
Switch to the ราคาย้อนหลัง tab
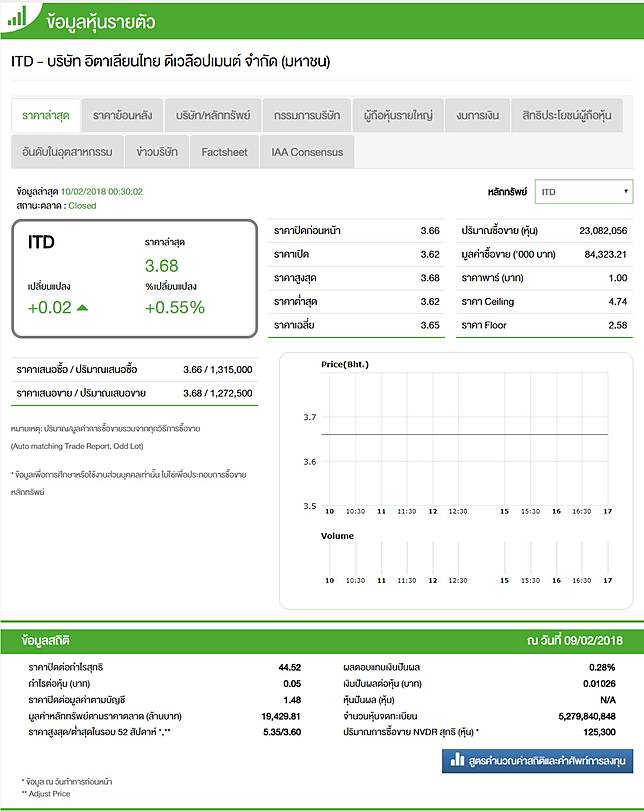click(x=123, y=115)
